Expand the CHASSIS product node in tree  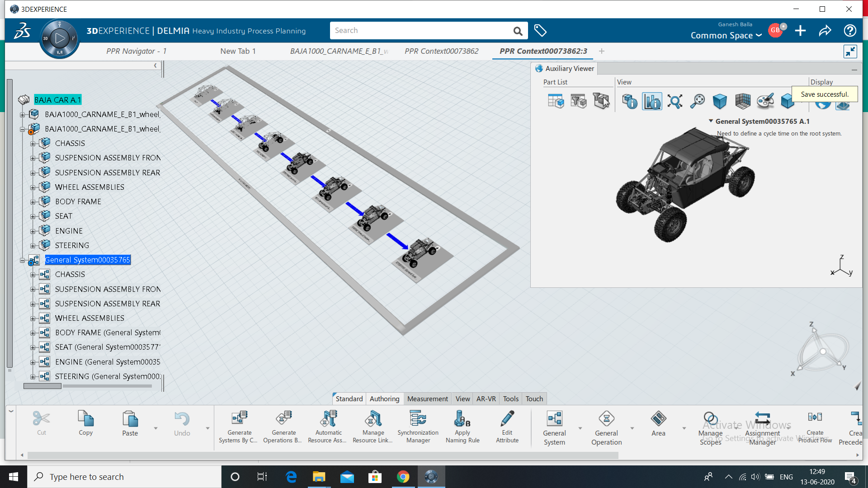(x=33, y=144)
